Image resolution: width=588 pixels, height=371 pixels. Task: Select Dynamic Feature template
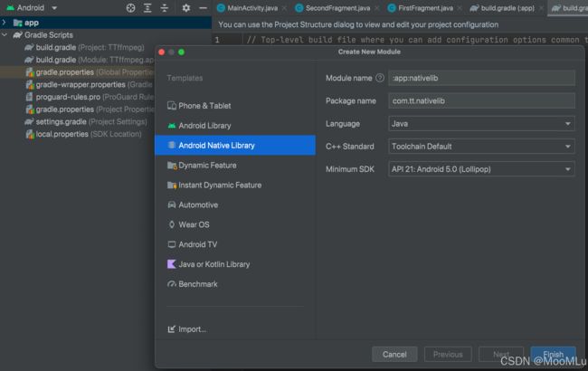tap(235, 165)
